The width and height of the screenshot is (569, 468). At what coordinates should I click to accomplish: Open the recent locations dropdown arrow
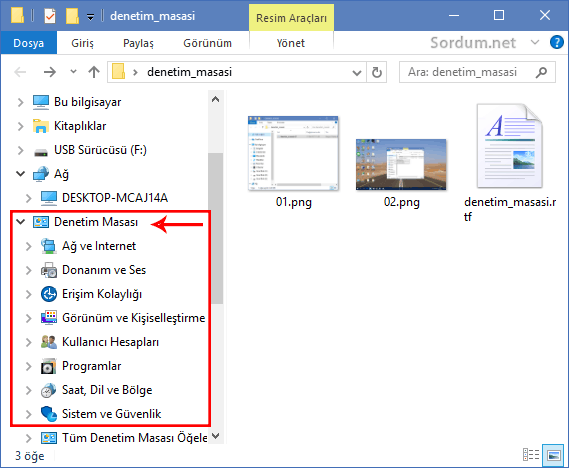pos(73,72)
